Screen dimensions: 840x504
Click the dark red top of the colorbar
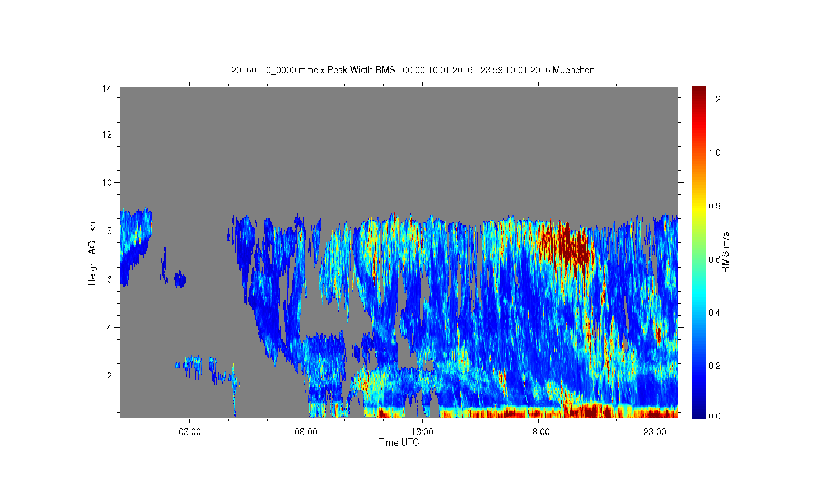698,92
